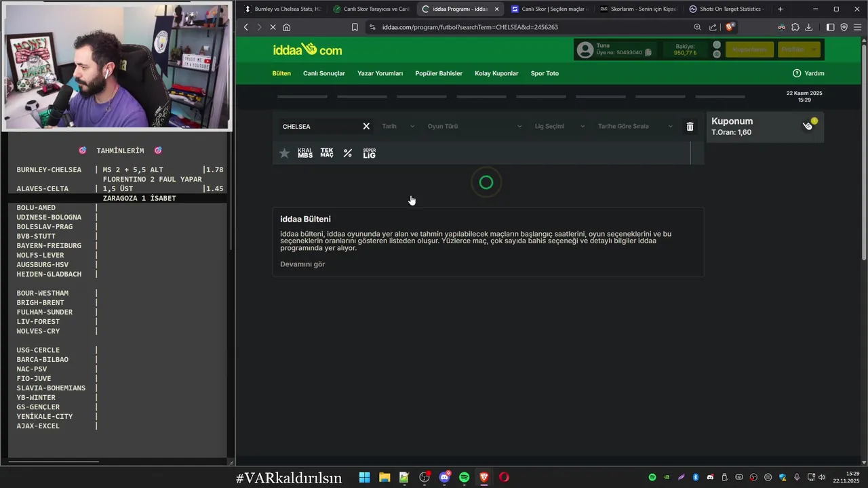Click the tray Bluetooth icon

[x=696, y=477]
